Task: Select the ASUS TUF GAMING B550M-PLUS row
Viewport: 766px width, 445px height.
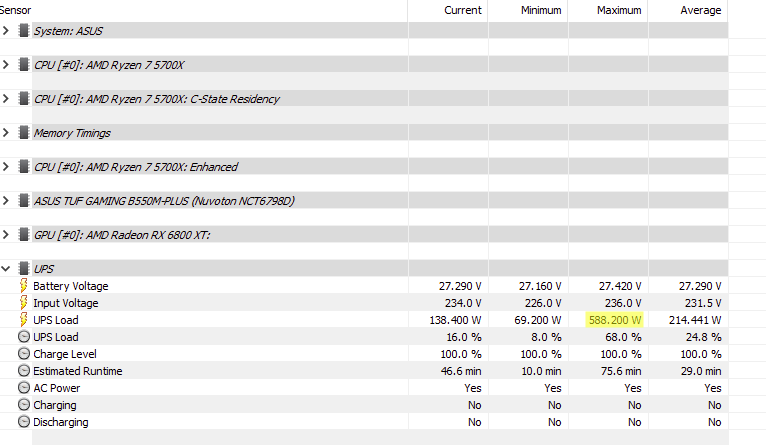Action: pyautogui.click(x=364, y=201)
